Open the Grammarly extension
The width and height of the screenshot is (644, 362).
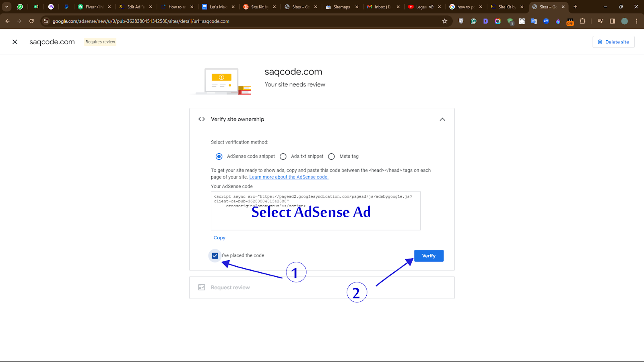[473, 21]
